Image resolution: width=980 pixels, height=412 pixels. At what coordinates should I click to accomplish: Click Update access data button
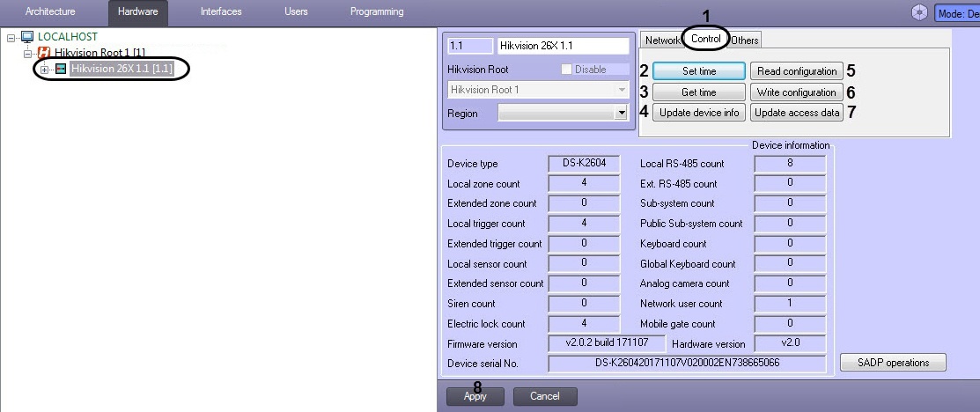(x=796, y=113)
